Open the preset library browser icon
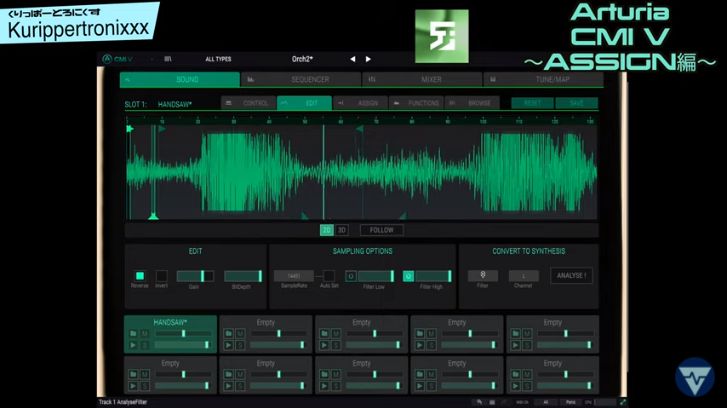This screenshot has width=727, height=408. [x=168, y=59]
